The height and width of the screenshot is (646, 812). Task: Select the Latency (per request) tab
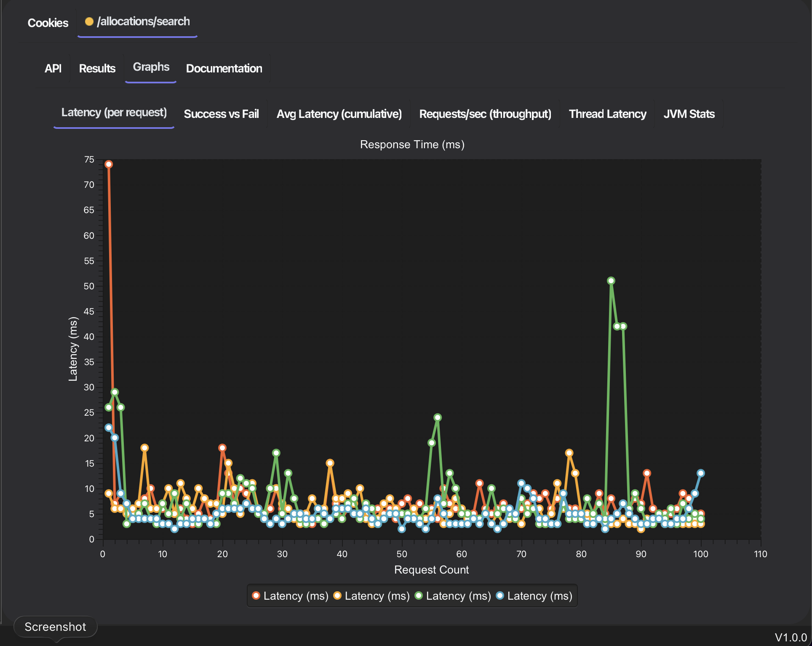click(x=114, y=112)
